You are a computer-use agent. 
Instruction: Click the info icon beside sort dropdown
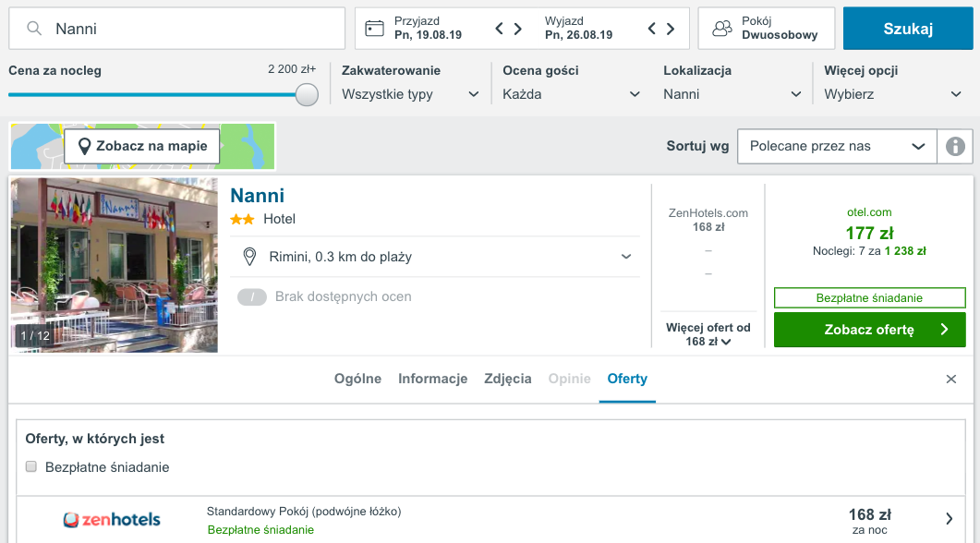click(x=955, y=146)
